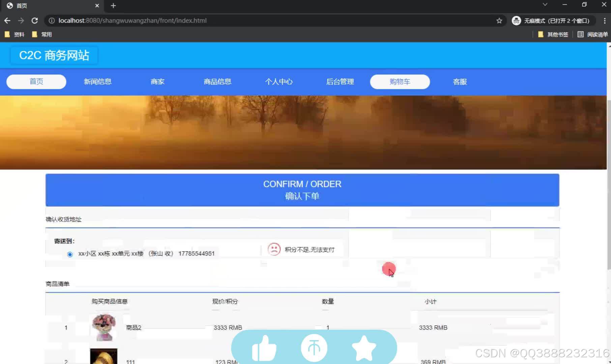Image resolution: width=611 pixels, height=364 pixels.
Task: Open the 阅读清单 reading list icon
Action: click(580, 34)
